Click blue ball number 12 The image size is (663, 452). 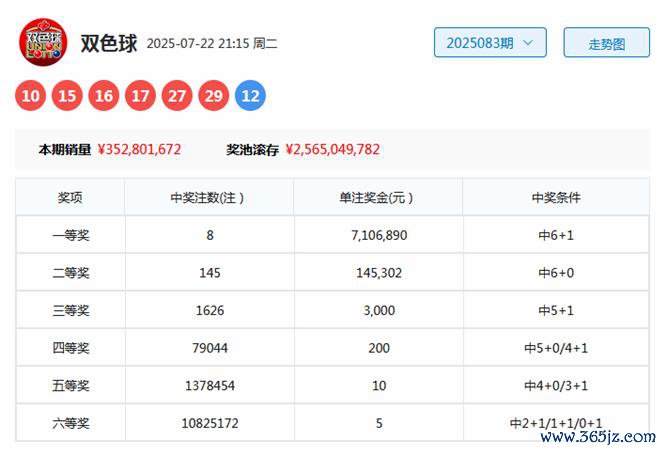[x=250, y=96]
